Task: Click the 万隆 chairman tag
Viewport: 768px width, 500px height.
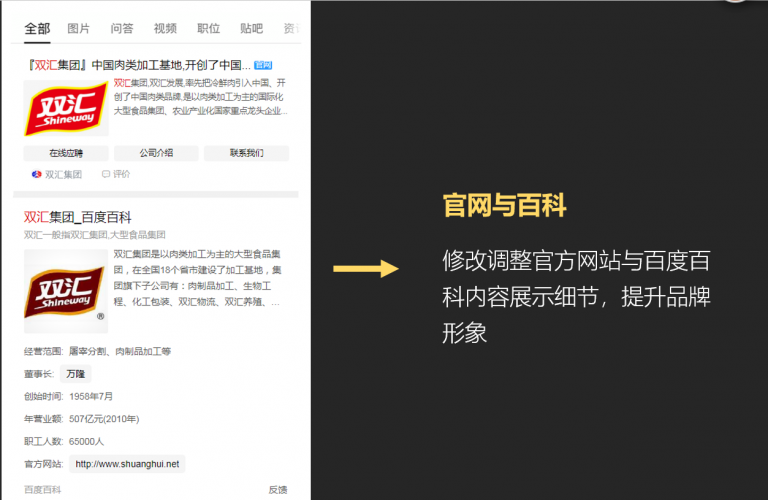Action: click(x=75, y=374)
